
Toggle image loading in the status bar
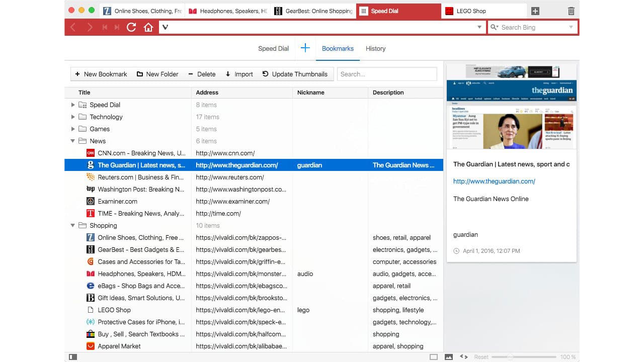coord(448,356)
